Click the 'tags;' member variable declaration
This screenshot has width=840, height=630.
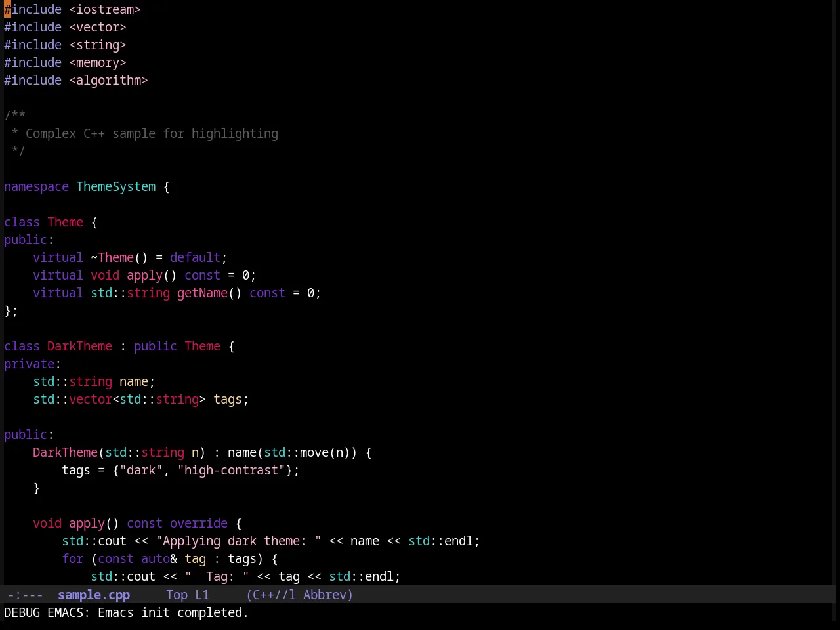click(231, 400)
